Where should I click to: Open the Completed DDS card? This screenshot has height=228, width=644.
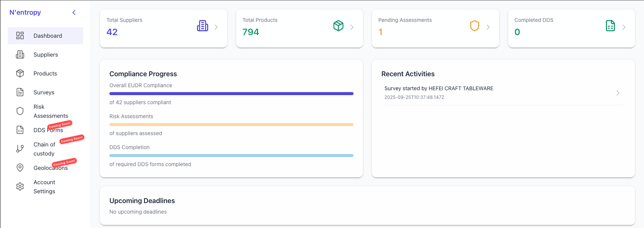click(x=571, y=28)
